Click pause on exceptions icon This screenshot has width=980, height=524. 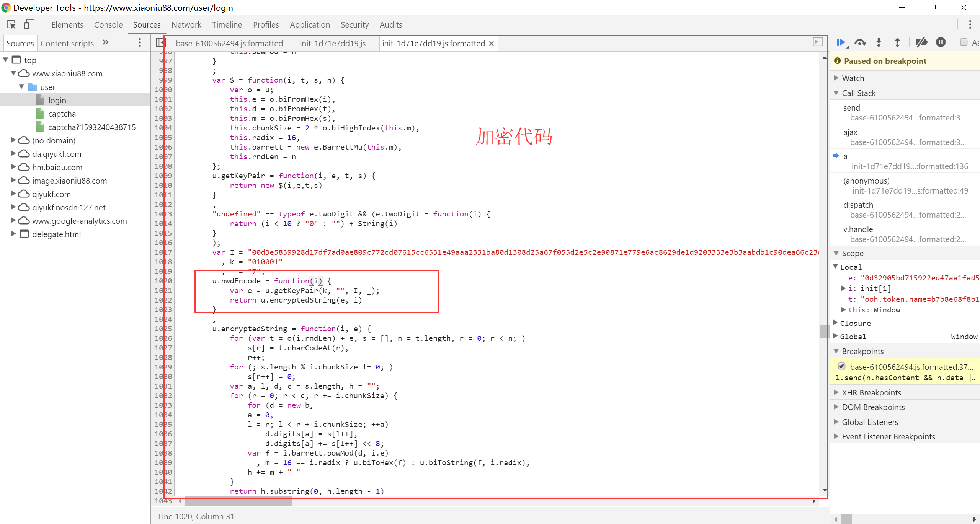click(941, 42)
